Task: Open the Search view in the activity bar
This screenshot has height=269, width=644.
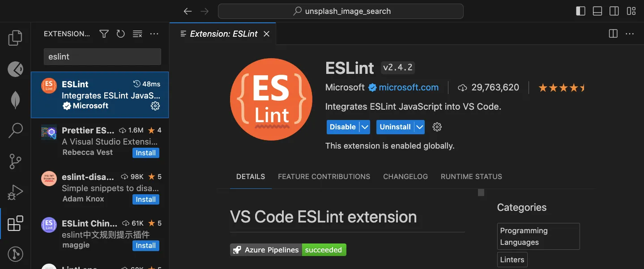Action: coord(15,130)
